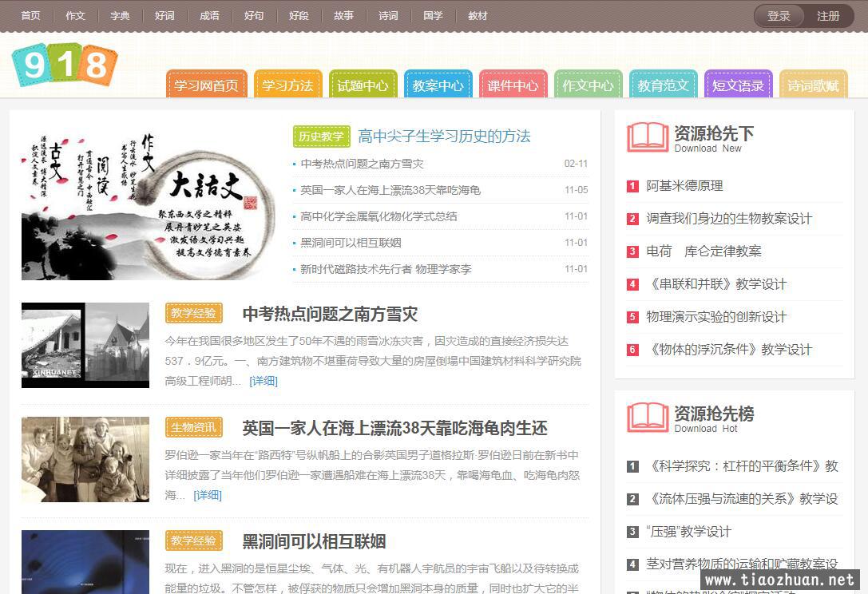Click the 注册 register button
Viewport: 868px width, 594px height.
click(828, 16)
